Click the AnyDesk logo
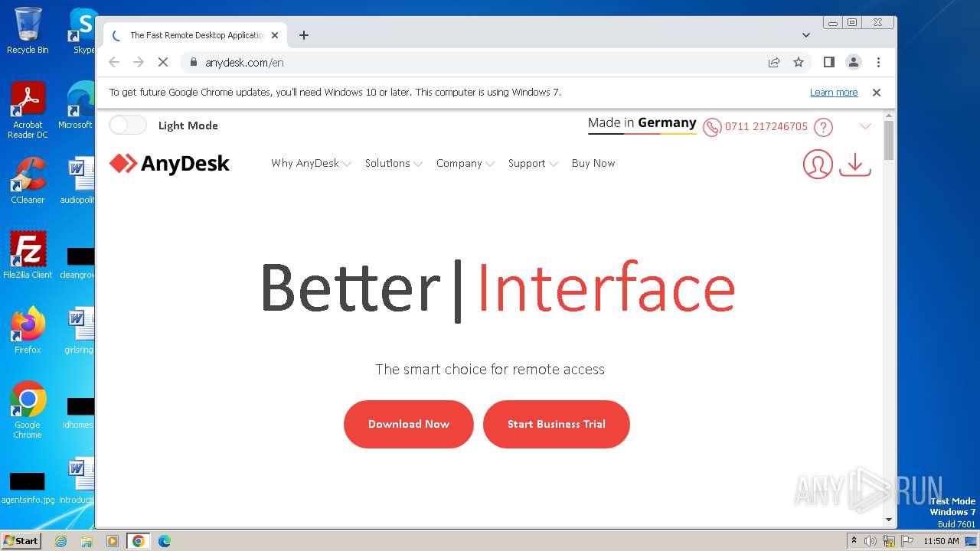This screenshot has width=980, height=551. click(x=169, y=163)
